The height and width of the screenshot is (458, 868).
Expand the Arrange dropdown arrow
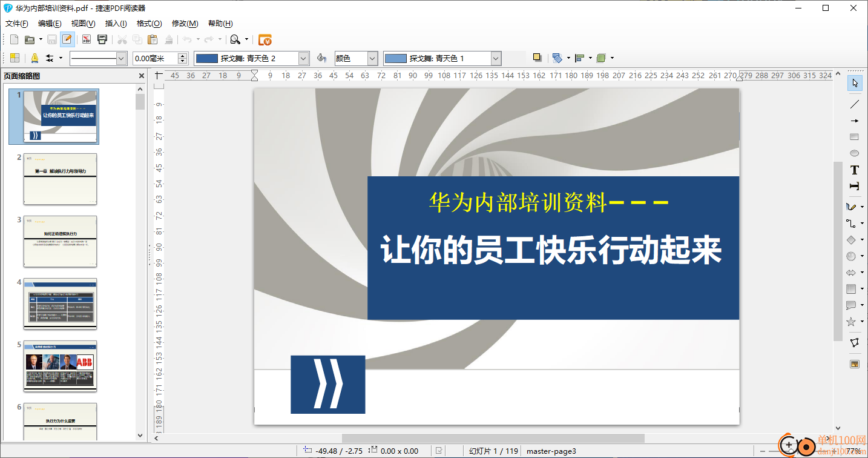[x=612, y=58]
